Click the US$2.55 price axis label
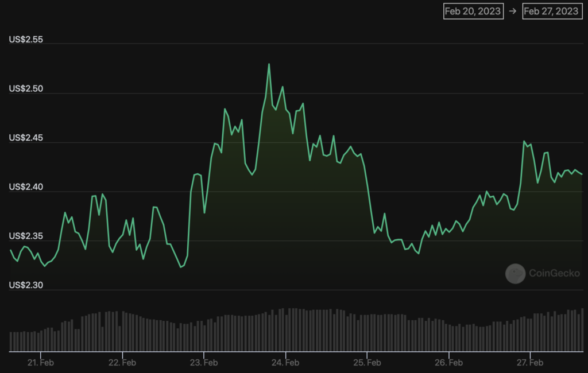The width and height of the screenshot is (588, 373). click(26, 40)
